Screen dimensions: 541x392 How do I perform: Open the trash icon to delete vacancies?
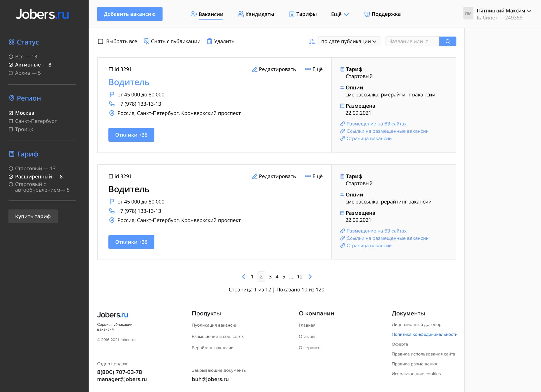210,41
